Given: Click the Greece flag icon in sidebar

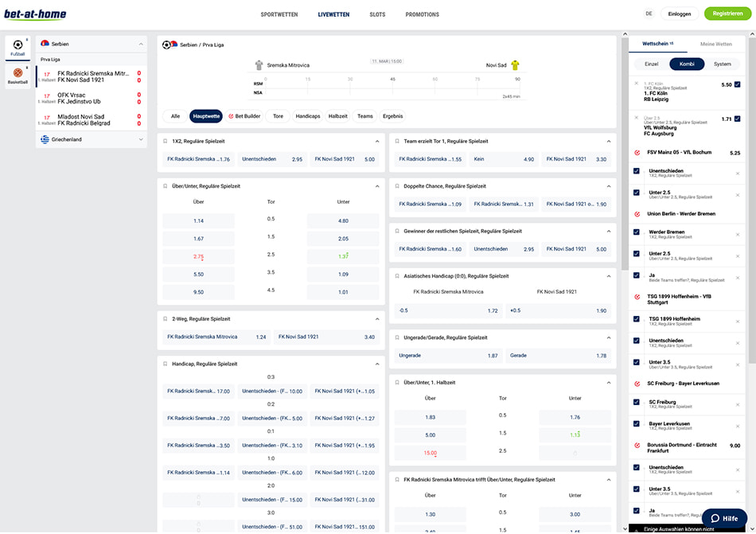Looking at the screenshot, I should (x=45, y=139).
